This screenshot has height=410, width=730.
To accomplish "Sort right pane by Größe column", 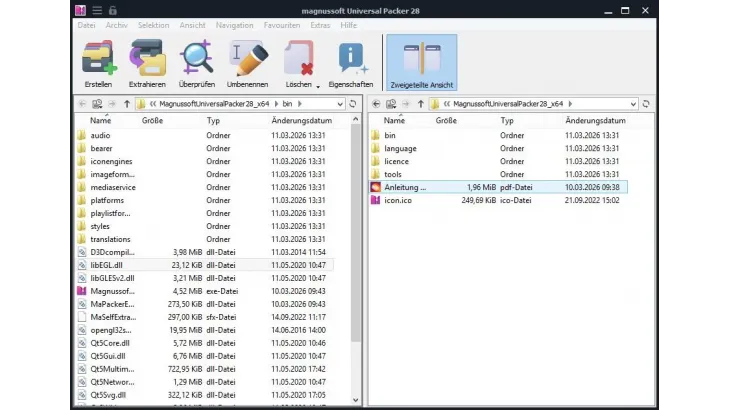I will pyautogui.click(x=446, y=120).
